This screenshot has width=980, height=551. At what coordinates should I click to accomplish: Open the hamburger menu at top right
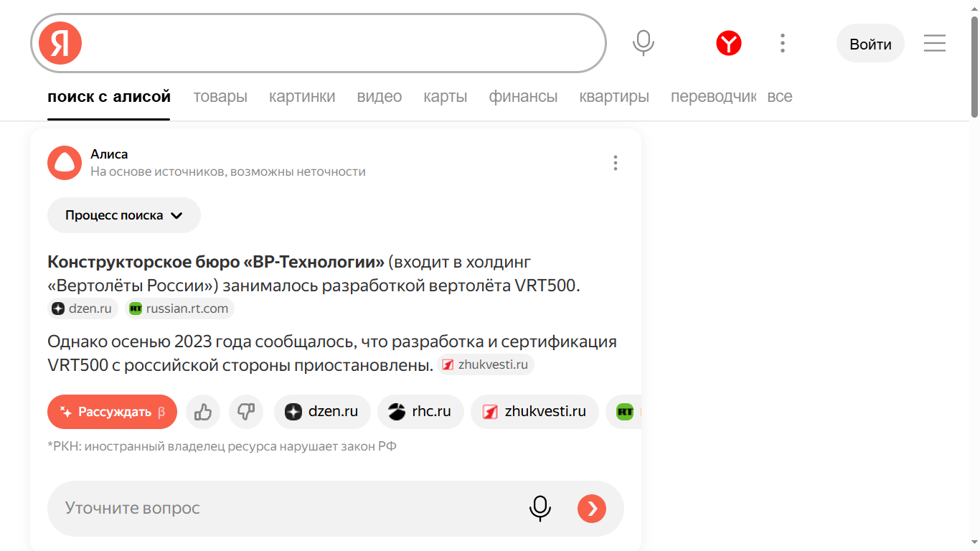click(x=935, y=43)
